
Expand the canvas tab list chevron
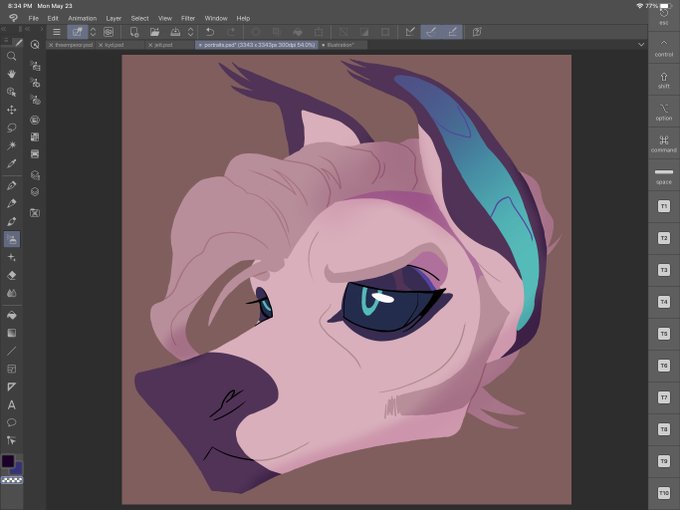click(x=641, y=45)
